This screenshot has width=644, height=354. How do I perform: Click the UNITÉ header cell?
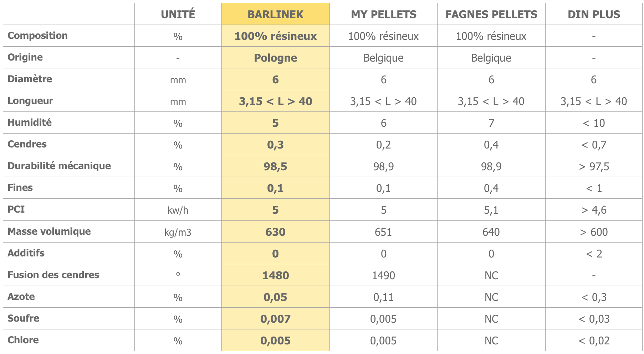178,14
